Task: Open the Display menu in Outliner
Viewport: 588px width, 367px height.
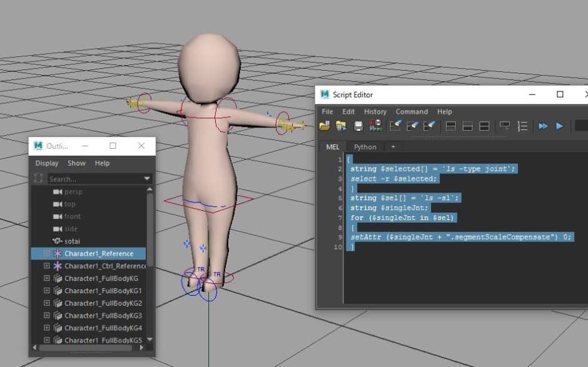Action: 46,163
